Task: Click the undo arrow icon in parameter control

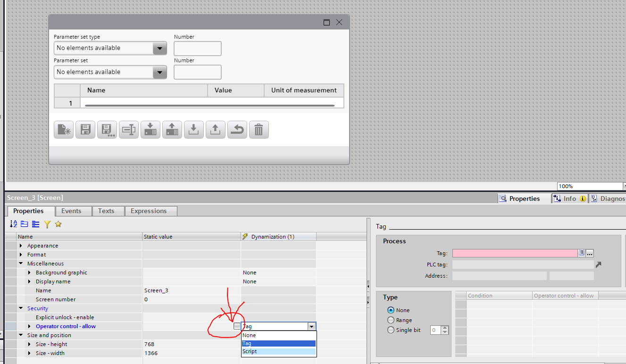Action: click(x=237, y=130)
